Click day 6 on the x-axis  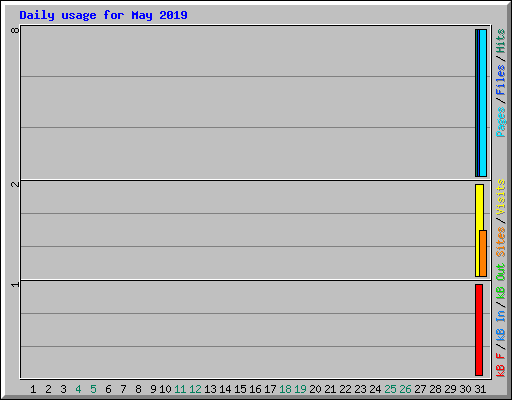(x=108, y=389)
